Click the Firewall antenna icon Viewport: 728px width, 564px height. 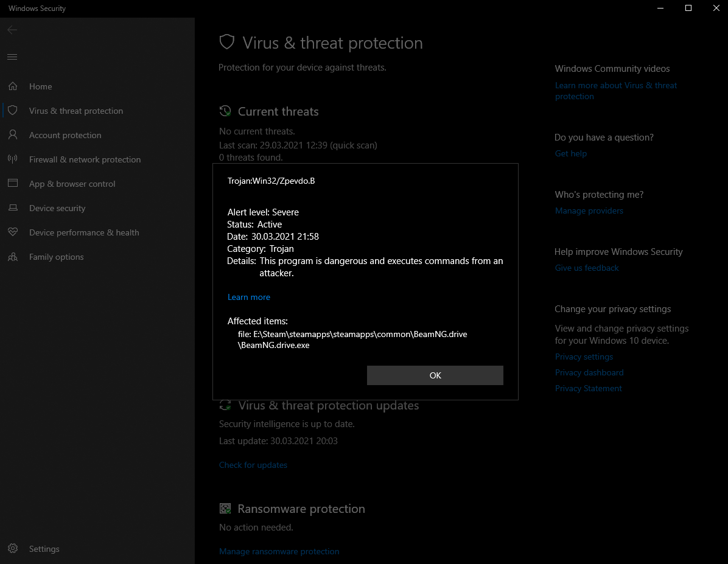(x=13, y=159)
